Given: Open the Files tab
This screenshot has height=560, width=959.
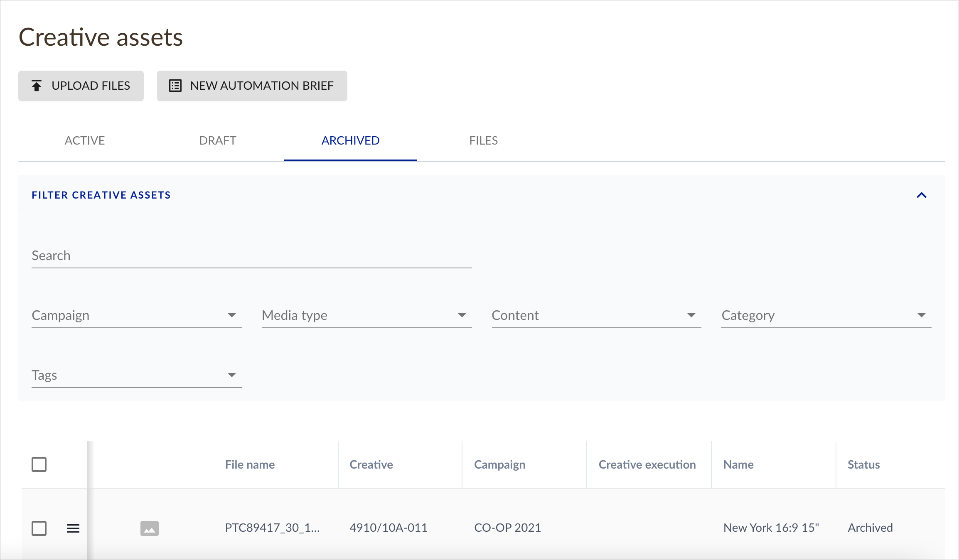Looking at the screenshot, I should (x=484, y=141).
